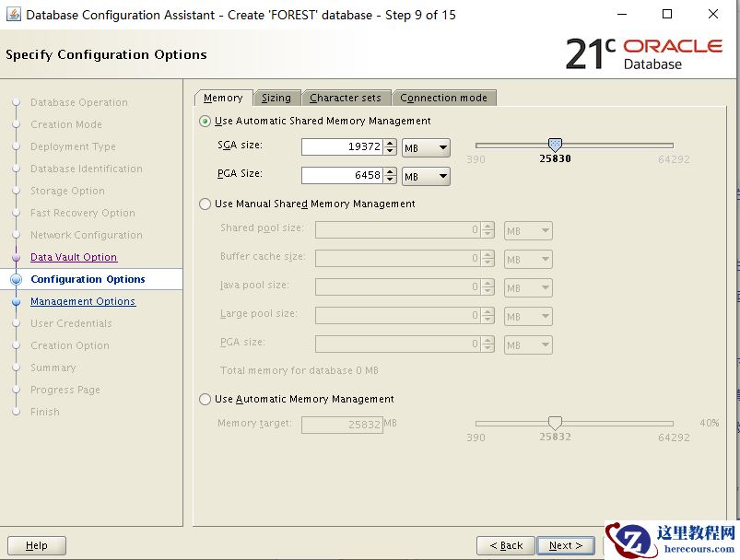Click Data Vault Option step bullet icon
Viewport: 740px width, 560px height.
coord(16,257)
